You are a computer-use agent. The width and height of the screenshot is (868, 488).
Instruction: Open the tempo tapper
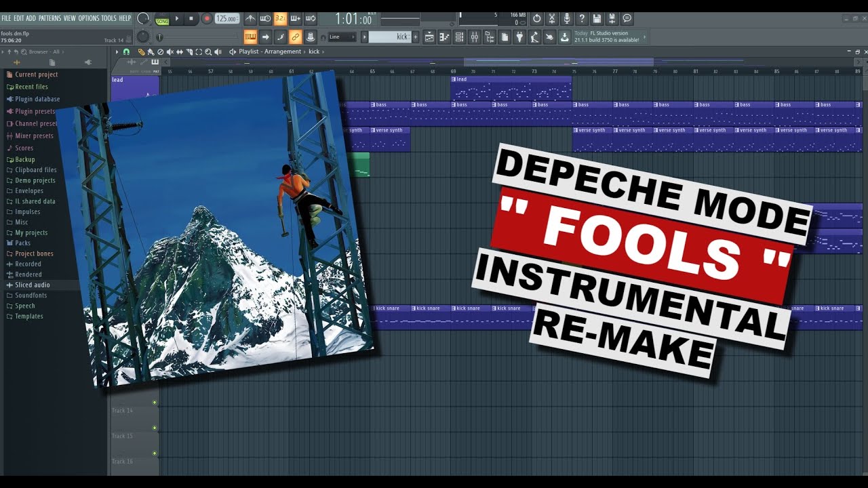(x=535, y=37)
